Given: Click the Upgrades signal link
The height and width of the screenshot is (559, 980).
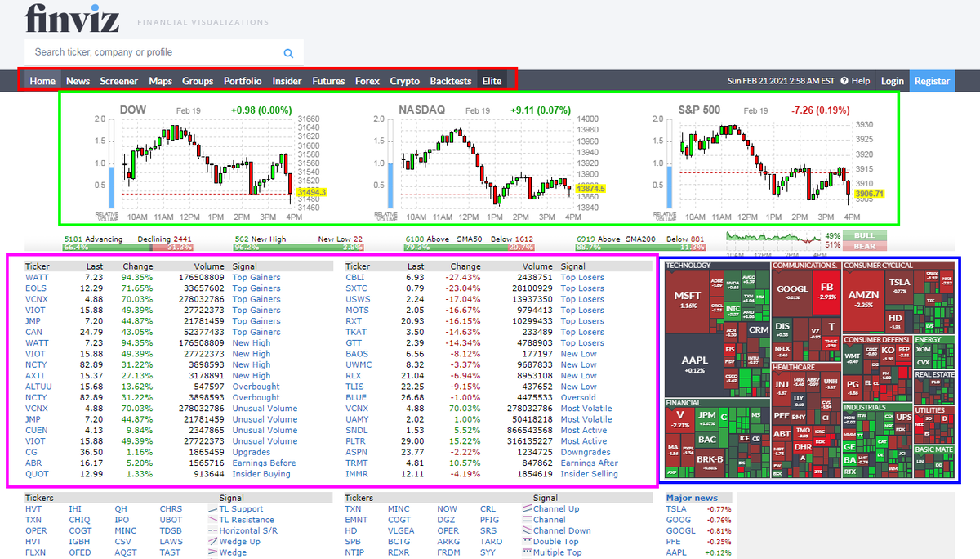Looking at the screenshot, I should pos(251,452).
